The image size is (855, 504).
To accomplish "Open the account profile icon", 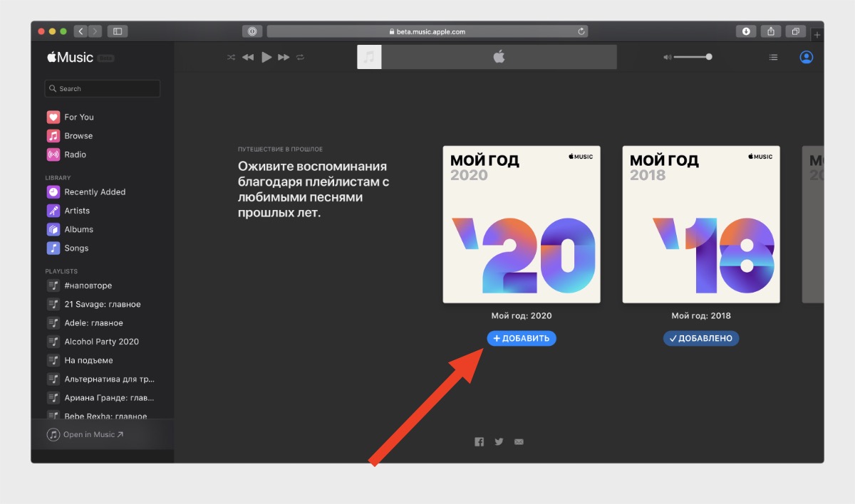I will tap(806, 58).
